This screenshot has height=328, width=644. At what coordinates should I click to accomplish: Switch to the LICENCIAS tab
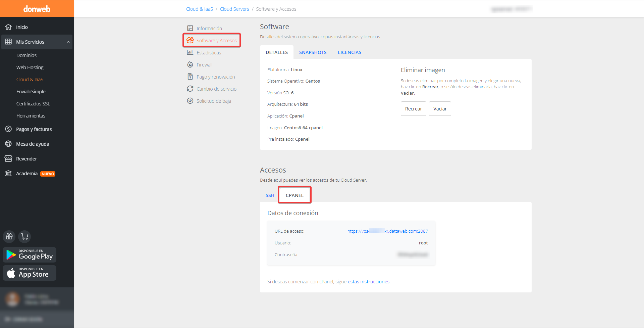click(350, 52)
